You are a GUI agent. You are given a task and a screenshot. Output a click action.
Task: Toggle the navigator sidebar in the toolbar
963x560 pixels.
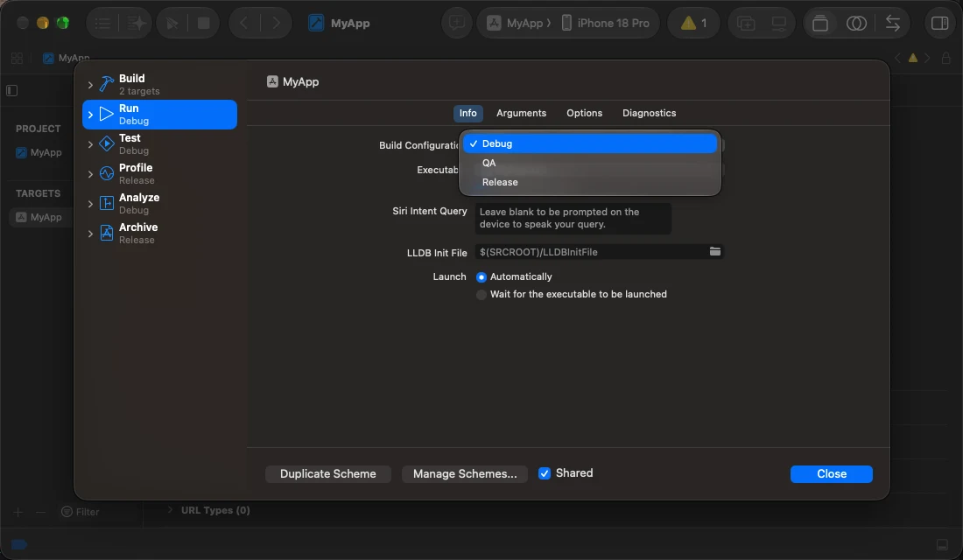coord(102,24)
